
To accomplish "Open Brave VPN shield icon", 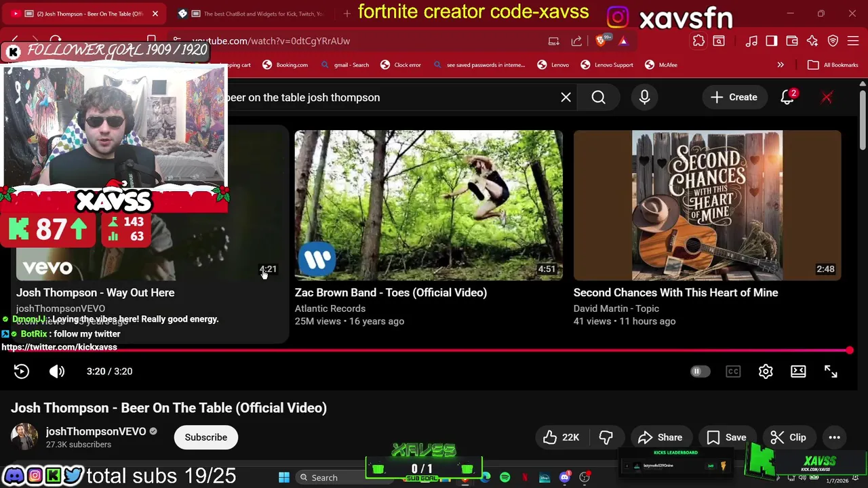I will (x=833, y=41).
